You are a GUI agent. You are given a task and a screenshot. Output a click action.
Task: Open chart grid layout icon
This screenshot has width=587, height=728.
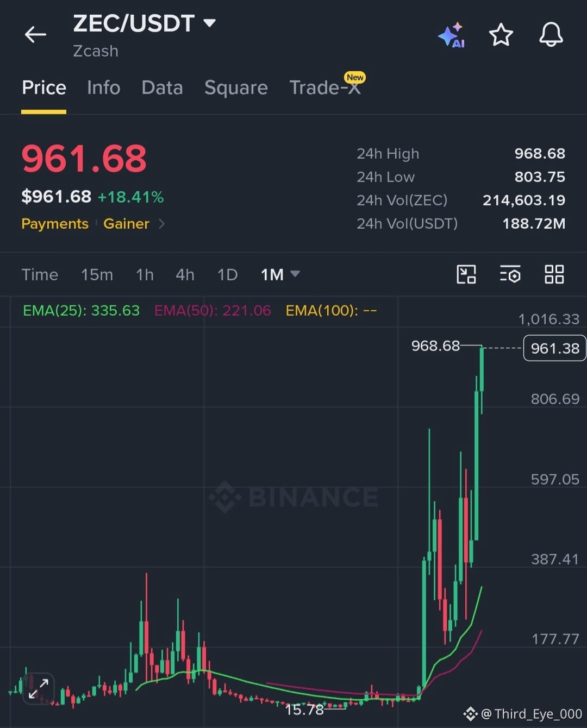click(x=554, y=274)
